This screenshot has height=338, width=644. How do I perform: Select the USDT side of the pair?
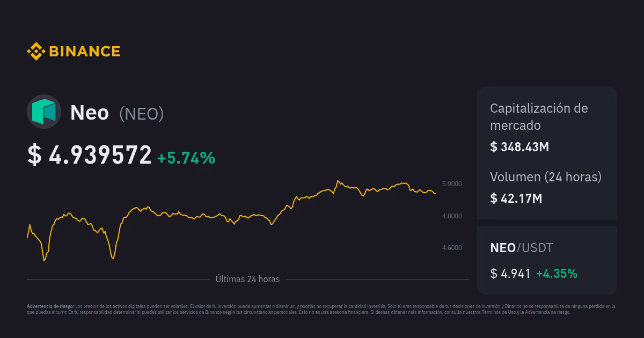pos(534,248)
